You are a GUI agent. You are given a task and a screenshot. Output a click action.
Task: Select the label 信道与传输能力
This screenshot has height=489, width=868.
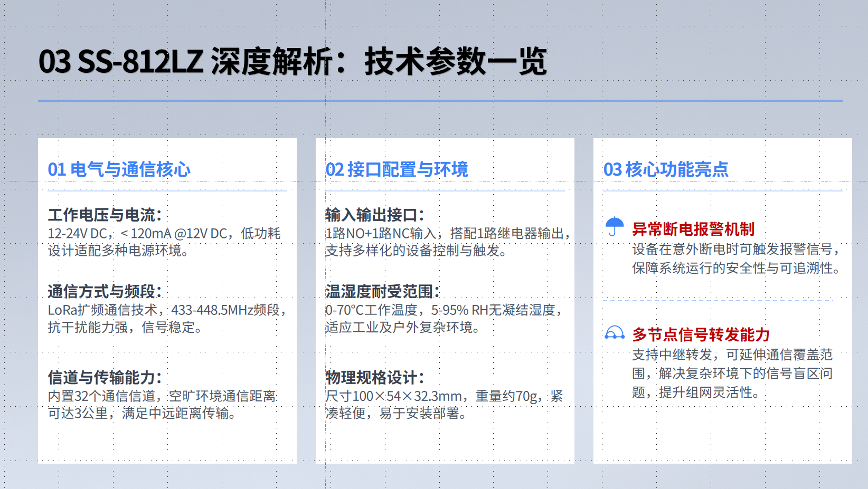(x=101, y=378)
